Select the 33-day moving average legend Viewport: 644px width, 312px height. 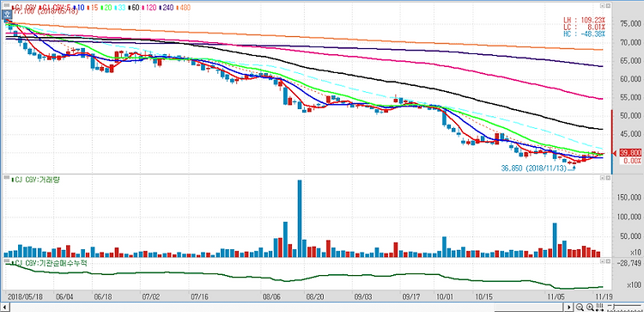(120, 8)
